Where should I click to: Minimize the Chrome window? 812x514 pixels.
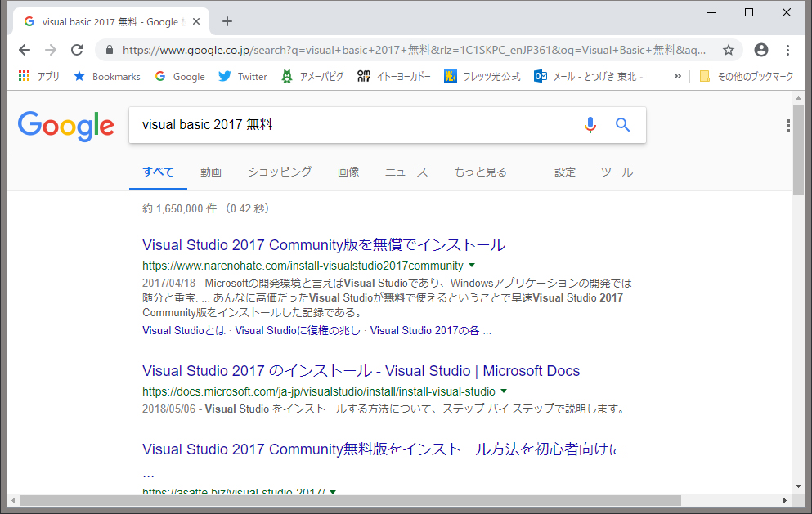[711, 12]
